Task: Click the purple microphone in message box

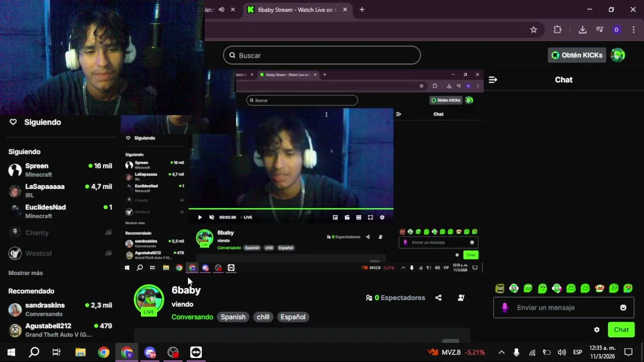Action: (505, 307)
